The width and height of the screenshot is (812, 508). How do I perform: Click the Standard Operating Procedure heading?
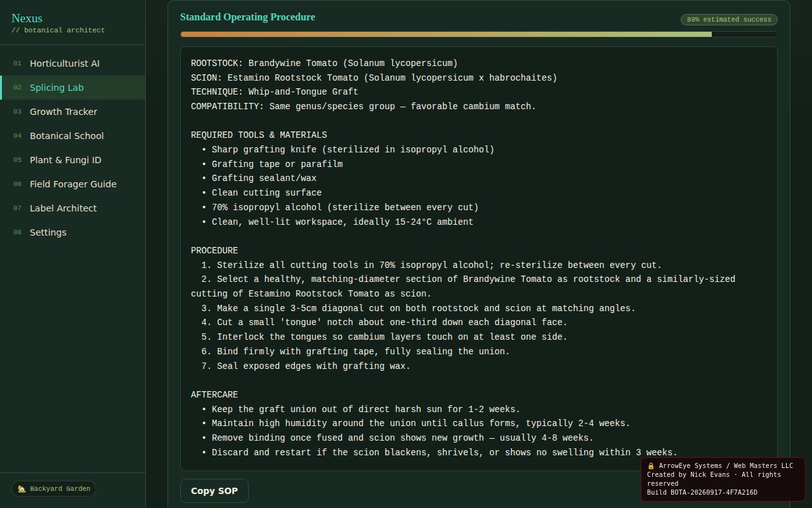click(x=247, y=17)
